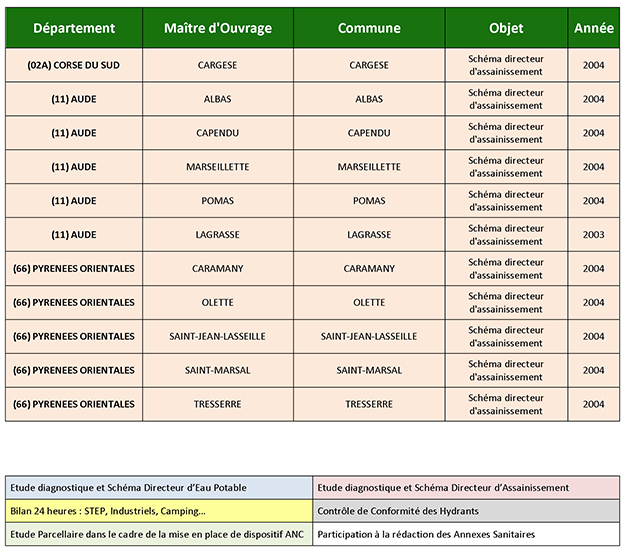
Task: Select POMAS in Maître d'Ouvrage column
Action: tap(218, 201)
